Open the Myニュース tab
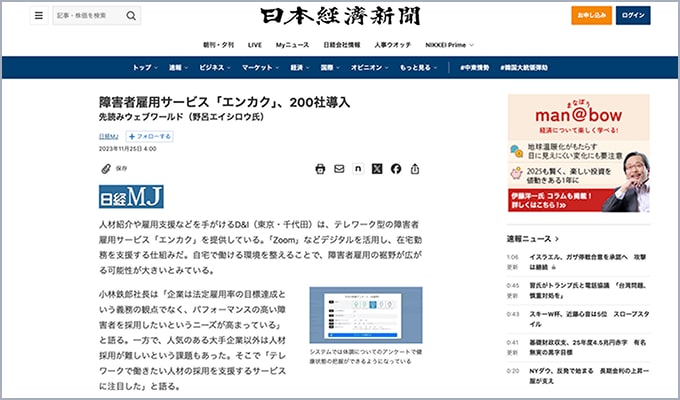Image resolution: width=680 pixels, height=400 pixels. click(293, 45)
